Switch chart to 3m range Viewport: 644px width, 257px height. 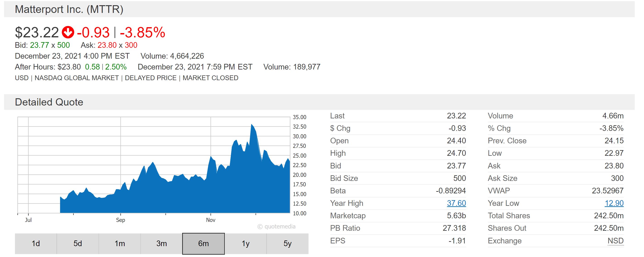(162, 243)
